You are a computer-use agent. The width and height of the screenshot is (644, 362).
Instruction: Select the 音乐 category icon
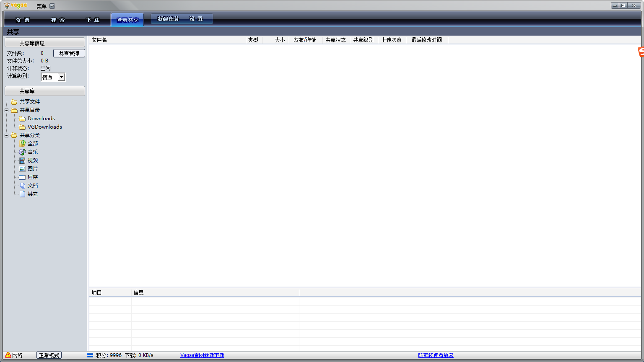pyautogui.click(x=22, y=152)
